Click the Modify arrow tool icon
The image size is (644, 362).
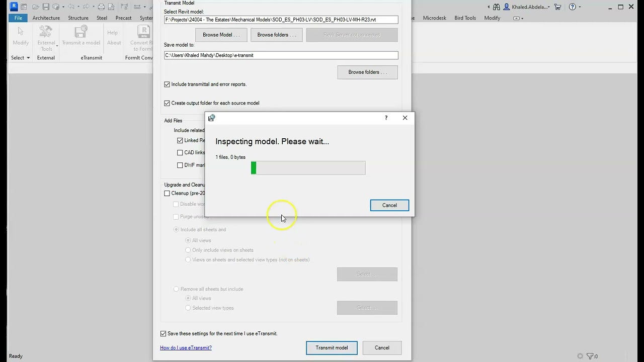pyautogui.click(x=21, y=32)
